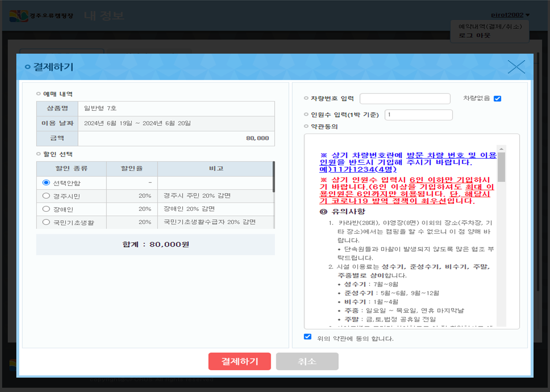Select 국민기초생활 discount radio button
The height and width of the screenshot is (392, 550).
46,222
